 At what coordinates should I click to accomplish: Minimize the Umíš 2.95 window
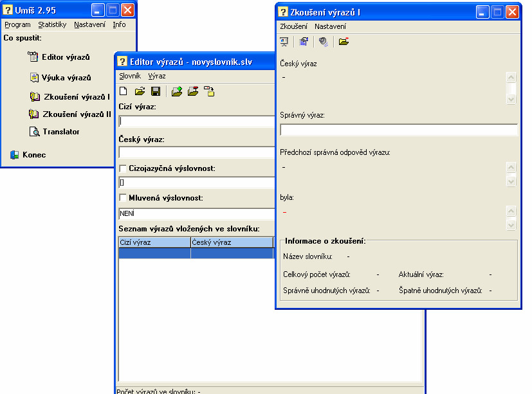click(97, 10)
